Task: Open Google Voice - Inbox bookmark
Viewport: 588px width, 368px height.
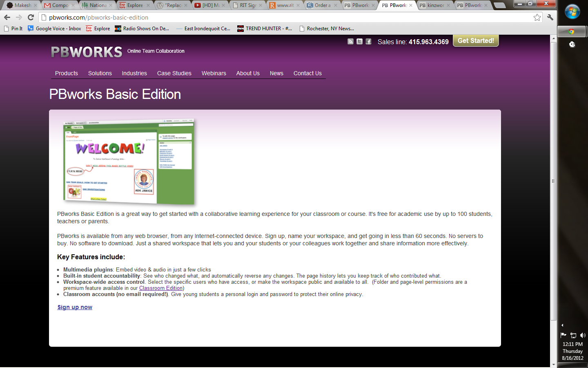Action: point(54,29)
